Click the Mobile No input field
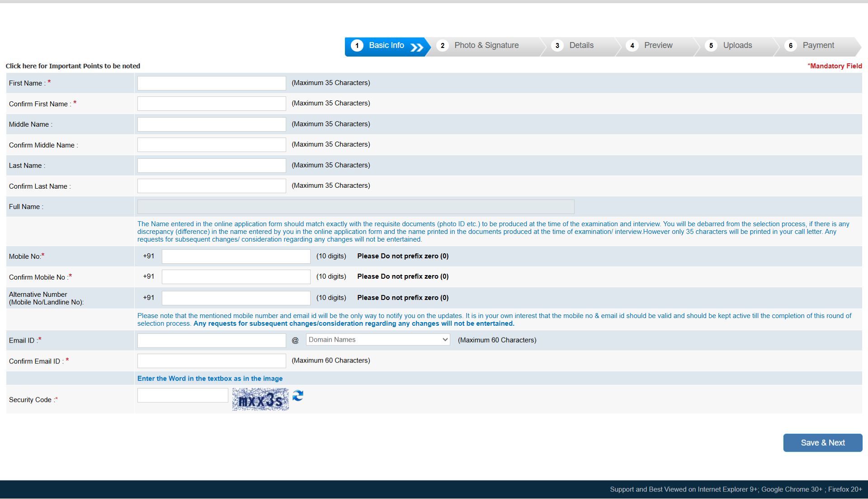This screenshot has height=499, width=868. (236, 257)
